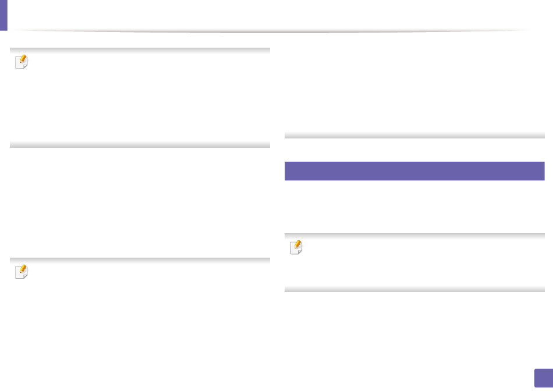Click the top gray bar of the right column note box

tap(414, 236)
